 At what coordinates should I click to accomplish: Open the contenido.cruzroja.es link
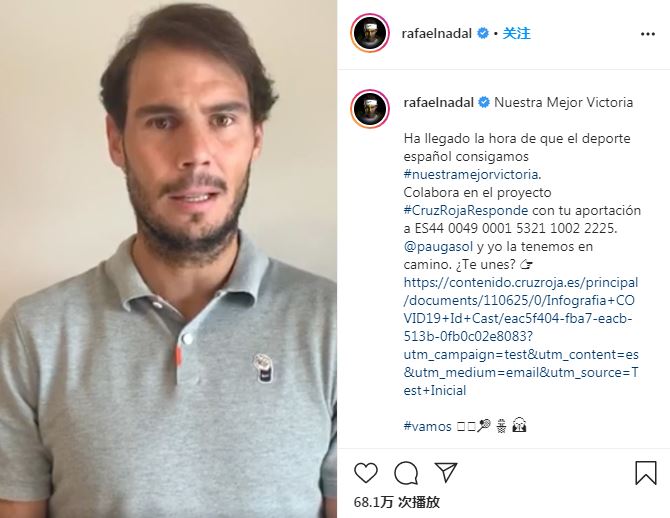[x=521, y=336]
